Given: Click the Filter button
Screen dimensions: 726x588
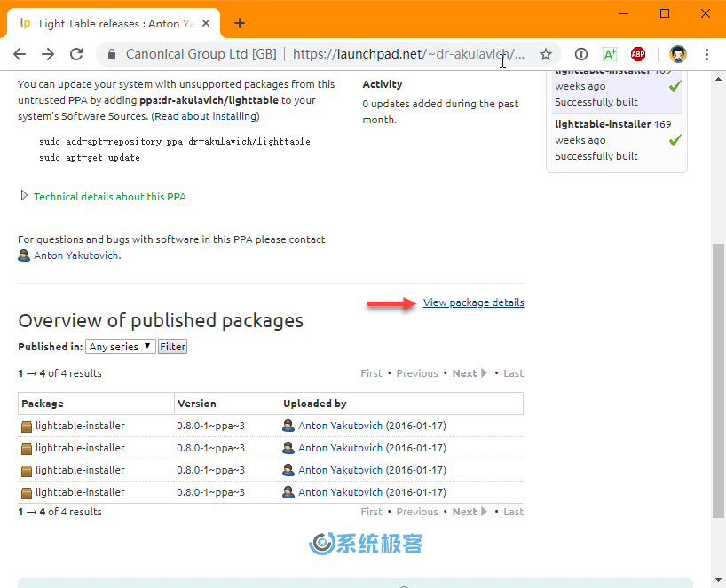Looking at the screenshot, I should (x=173, y=347).
